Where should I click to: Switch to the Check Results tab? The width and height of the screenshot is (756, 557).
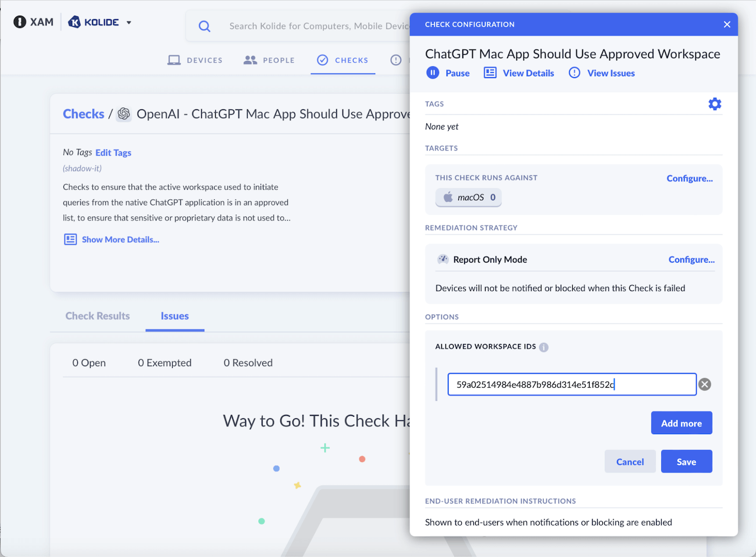coord(98,316)
